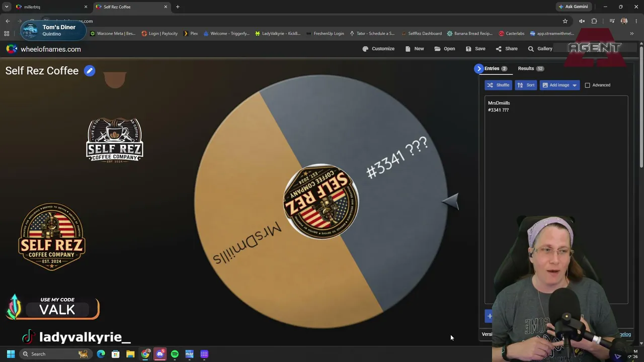Screen dimensions: 644x362
Task: Open the Customize wheel options
Action: coord(378,49)
